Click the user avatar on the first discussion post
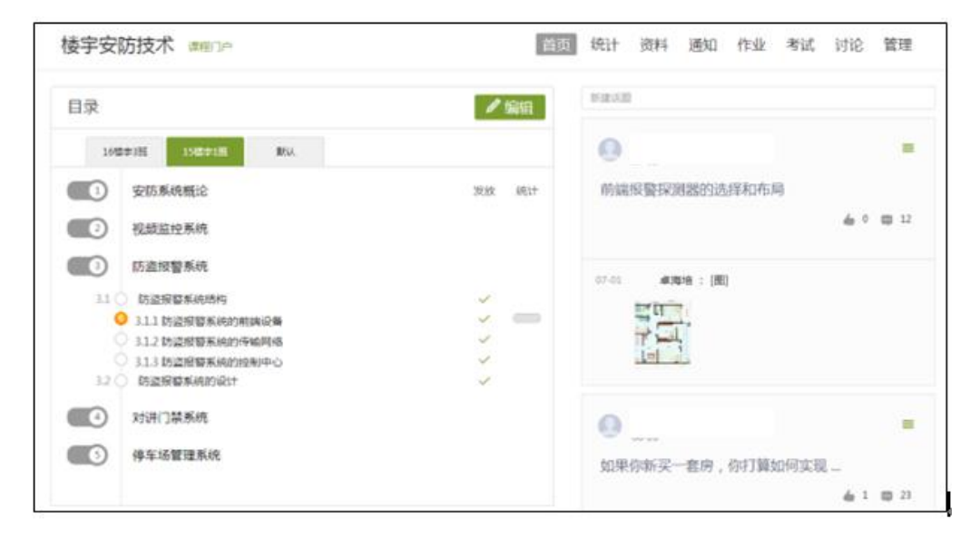Screen dimensions: 980x537 click(x=612, y=151)
